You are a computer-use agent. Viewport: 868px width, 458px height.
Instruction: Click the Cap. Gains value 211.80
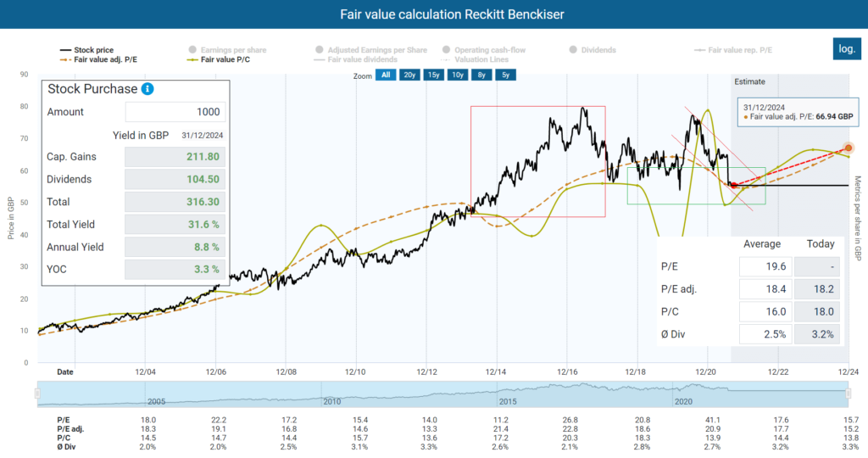point(175,157)
